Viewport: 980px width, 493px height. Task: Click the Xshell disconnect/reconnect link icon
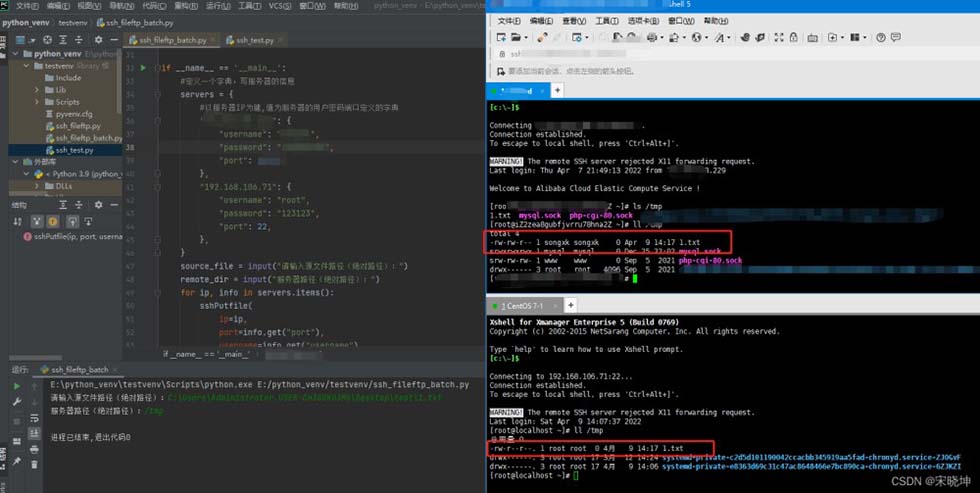pos(542,37)
